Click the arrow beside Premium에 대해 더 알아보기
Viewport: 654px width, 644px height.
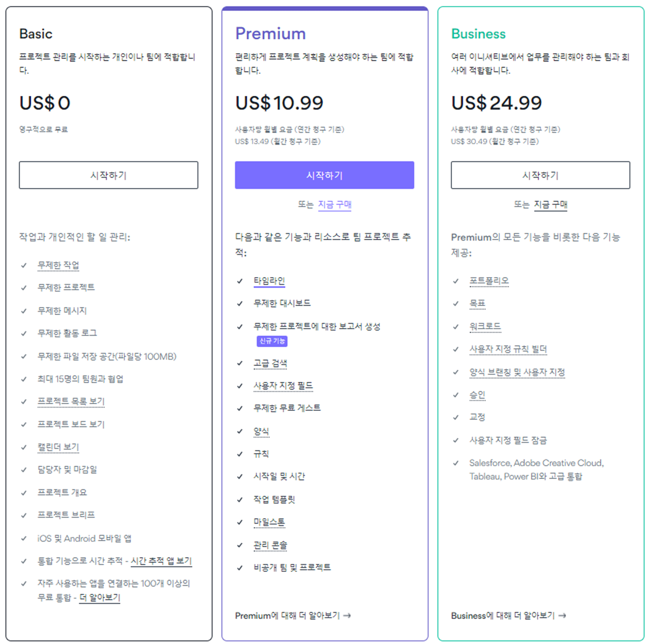347,616
